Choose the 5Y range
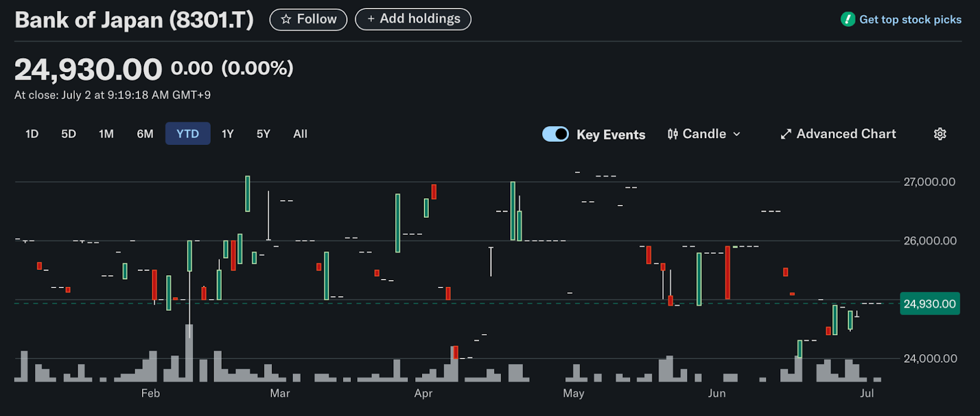This screenshot has height=416, width=980. tap(263, 134)
